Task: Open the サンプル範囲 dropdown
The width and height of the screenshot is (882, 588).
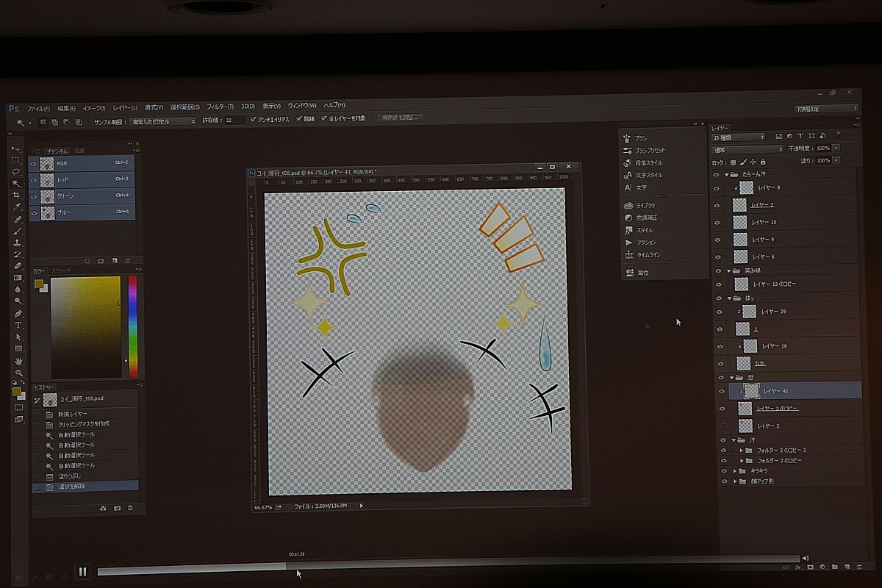Action: (x=163, y=121)
